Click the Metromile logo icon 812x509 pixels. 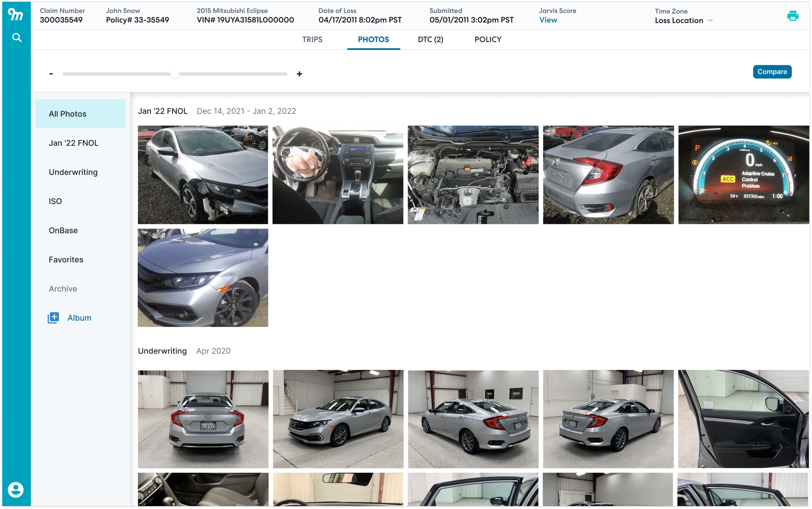pyautogui.click(x=16, y=15)
